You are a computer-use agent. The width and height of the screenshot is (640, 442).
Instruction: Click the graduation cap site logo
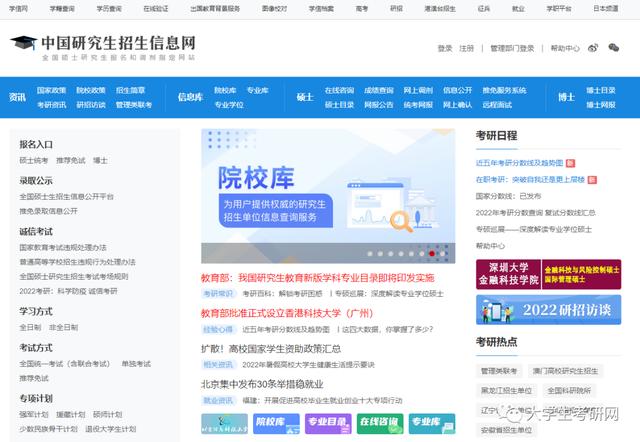23,43
